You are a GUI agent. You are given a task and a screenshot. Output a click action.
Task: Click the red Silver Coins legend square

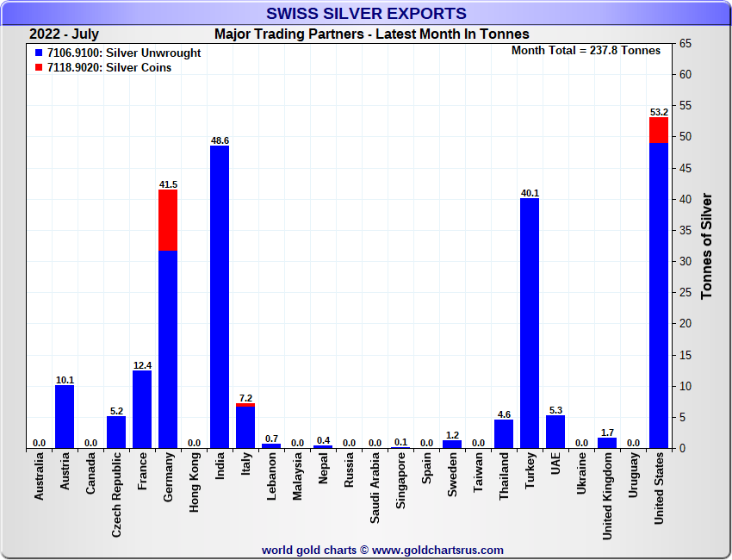pos(39,68)
